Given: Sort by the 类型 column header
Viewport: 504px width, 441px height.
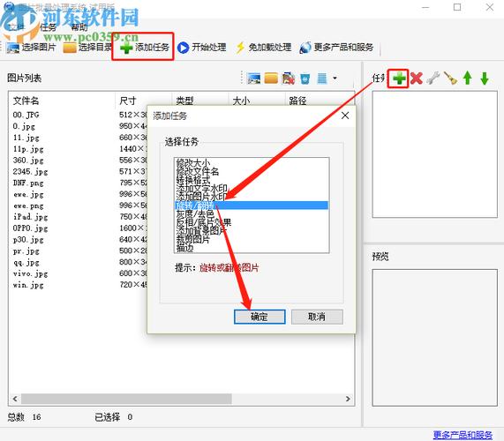Looking at the screenshot, I should [184, 101].
